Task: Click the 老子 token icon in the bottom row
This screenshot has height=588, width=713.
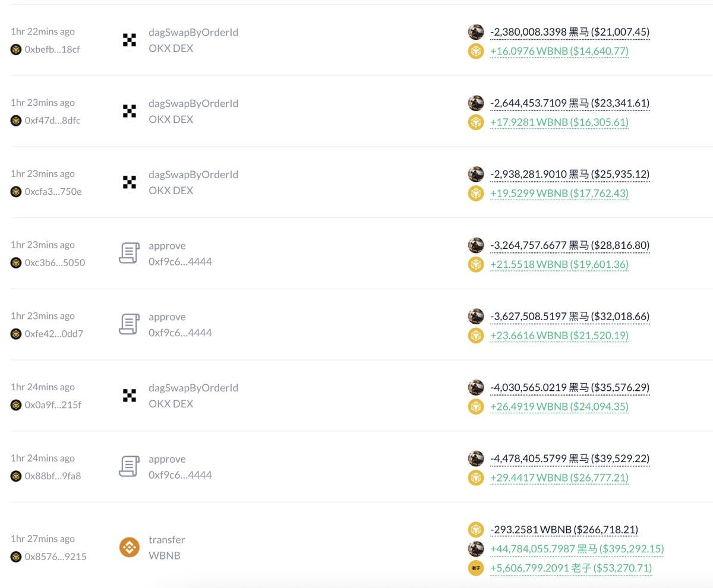Action: [476, 568]
